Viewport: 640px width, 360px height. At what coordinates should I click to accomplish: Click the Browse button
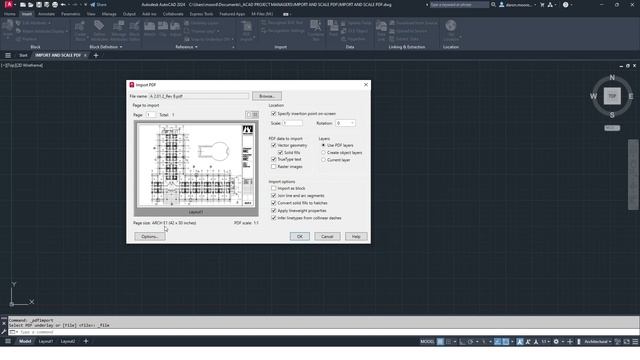[267, 96]
